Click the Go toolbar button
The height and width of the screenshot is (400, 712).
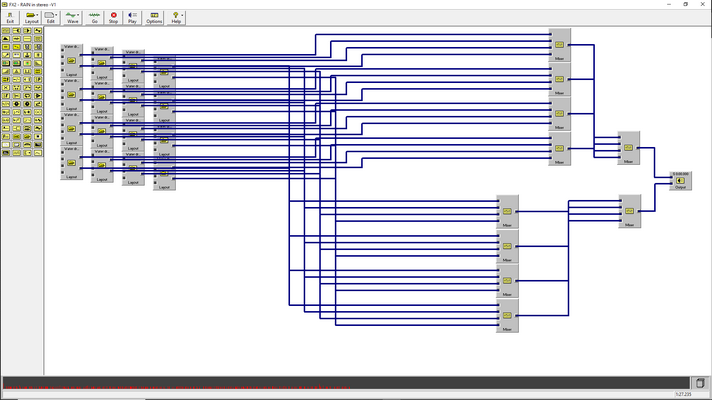[x=94, y=18]
